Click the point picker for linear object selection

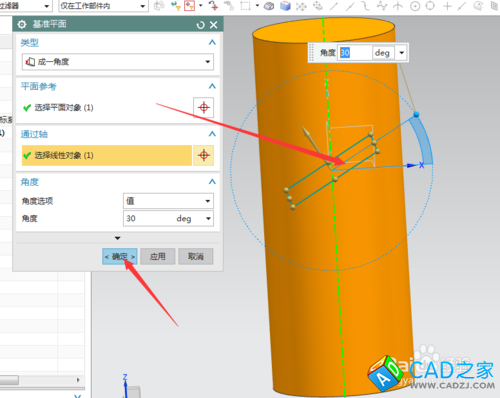pos(204,155)
